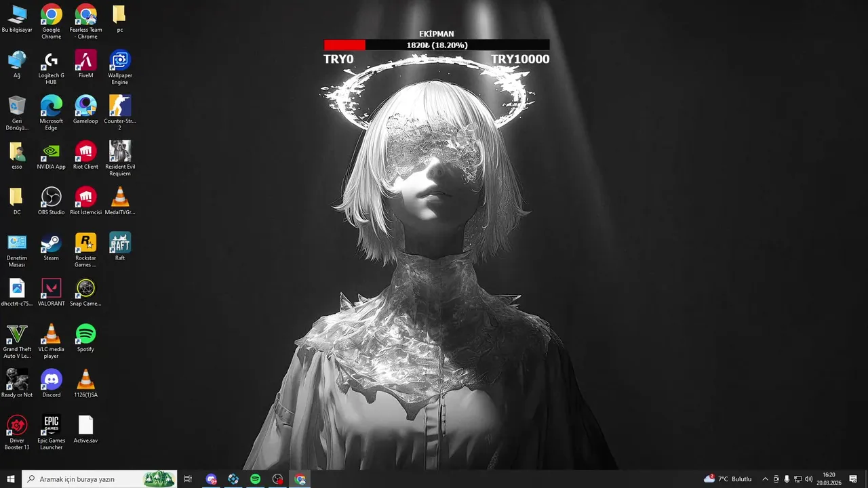The height and width of the screenshot is (488, 868).
Task: Show hidden system tray icons
Action: click(766, 479)
